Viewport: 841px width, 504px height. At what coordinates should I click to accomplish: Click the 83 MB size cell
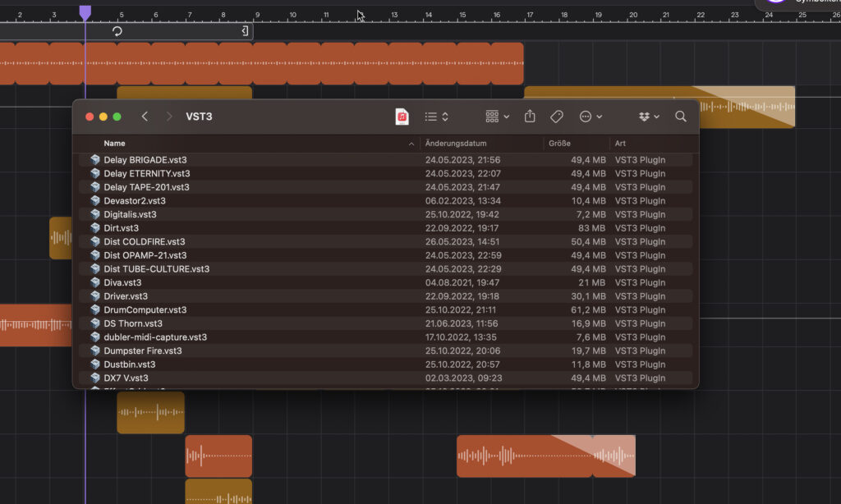(591, 228)
